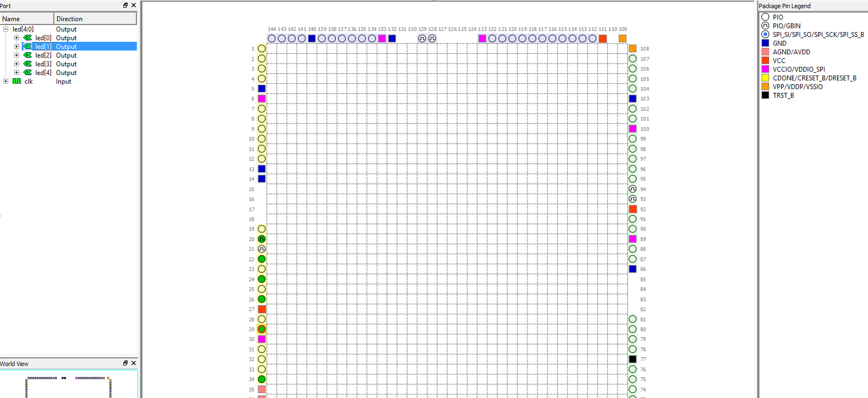This screenshot has height=398, width=868.
Task: Select the PIO/GBIN package pin 129
Action: (x=422, y=39)
